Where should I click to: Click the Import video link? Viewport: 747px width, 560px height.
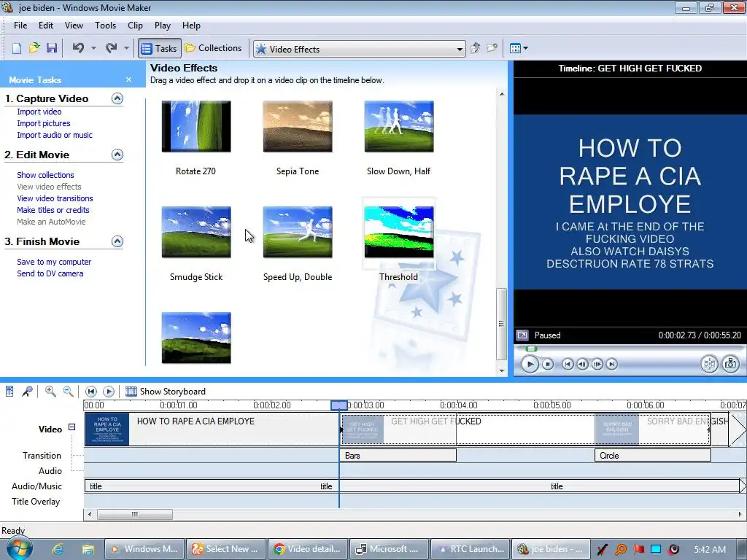[39, 112]
